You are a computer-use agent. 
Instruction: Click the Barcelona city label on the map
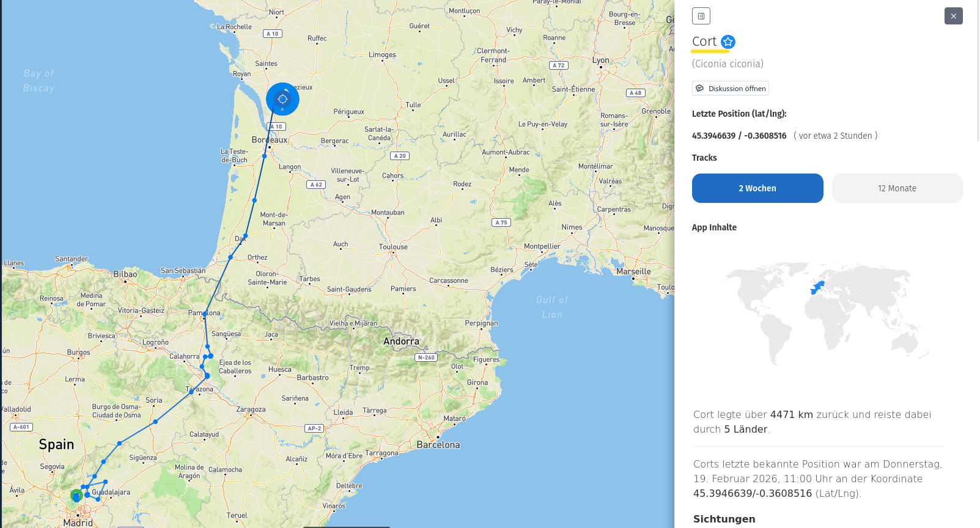[438, 445]
